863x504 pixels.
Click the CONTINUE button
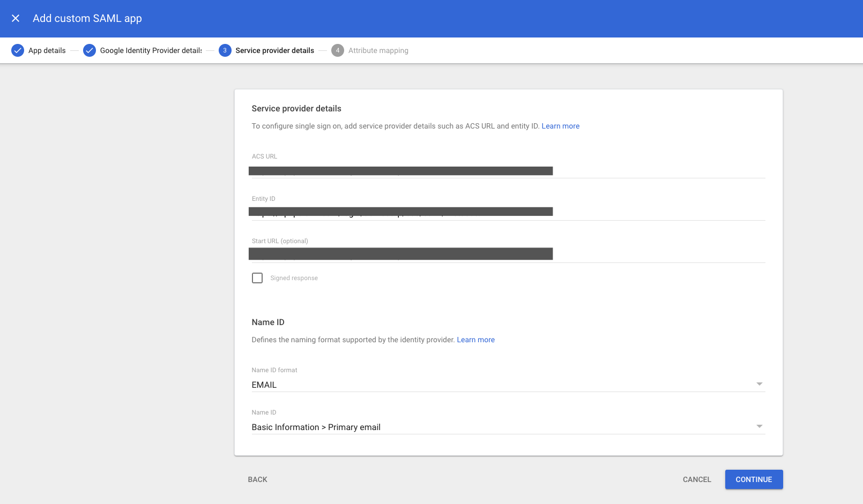tap(754, 479)
